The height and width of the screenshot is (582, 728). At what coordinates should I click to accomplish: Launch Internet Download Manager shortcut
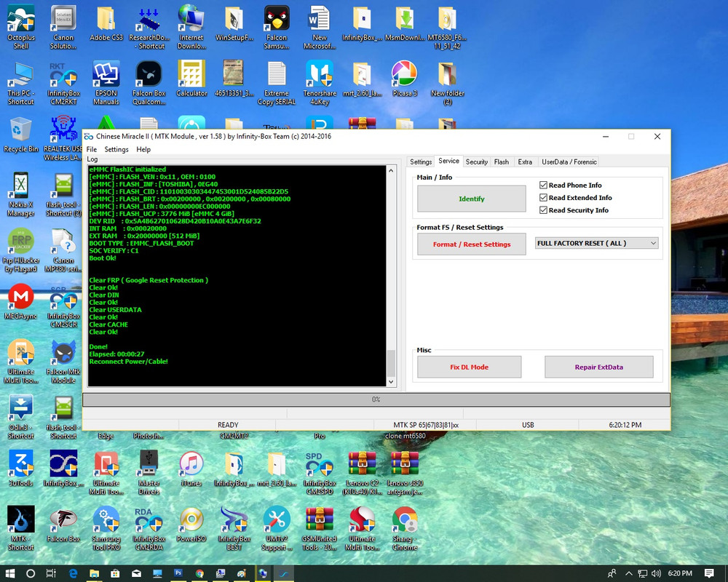191,27
